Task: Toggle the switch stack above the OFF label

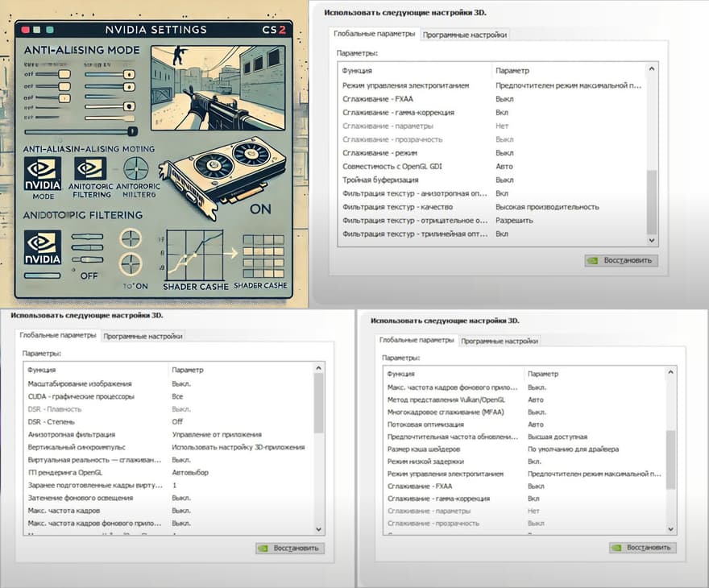Action: coord(86,246)
